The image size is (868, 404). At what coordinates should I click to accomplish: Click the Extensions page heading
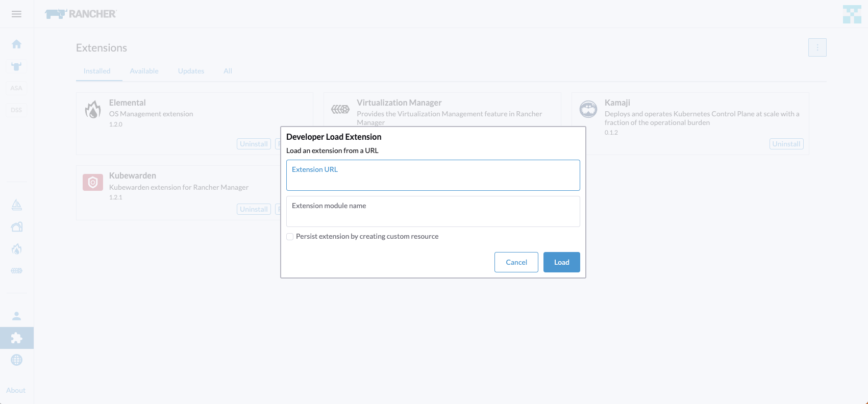[x=102, y=48]
